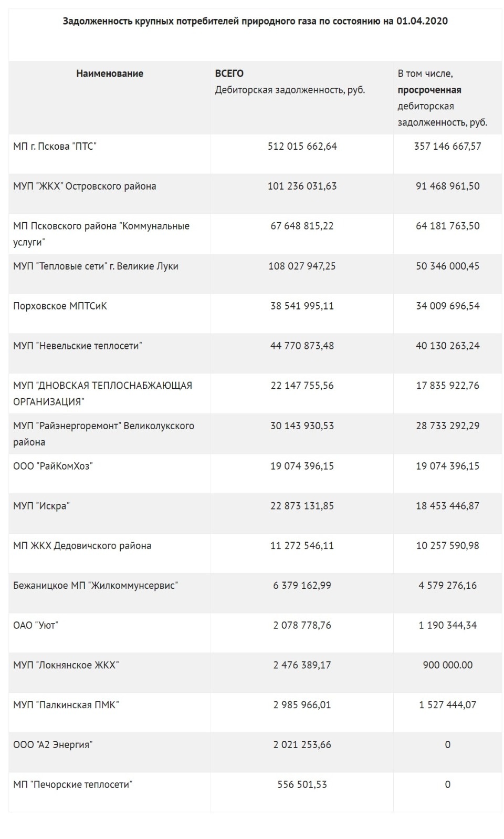This screenshot has height=839, width=504.
Task: Click the "Наименование" column header
Action: (x=110, y=74)
